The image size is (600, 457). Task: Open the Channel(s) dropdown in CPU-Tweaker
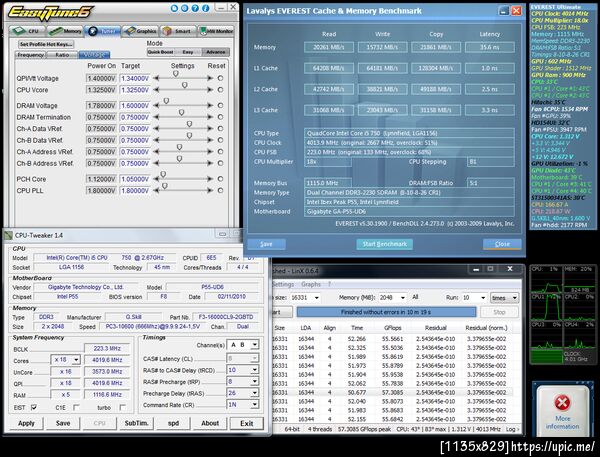(254, 345)
